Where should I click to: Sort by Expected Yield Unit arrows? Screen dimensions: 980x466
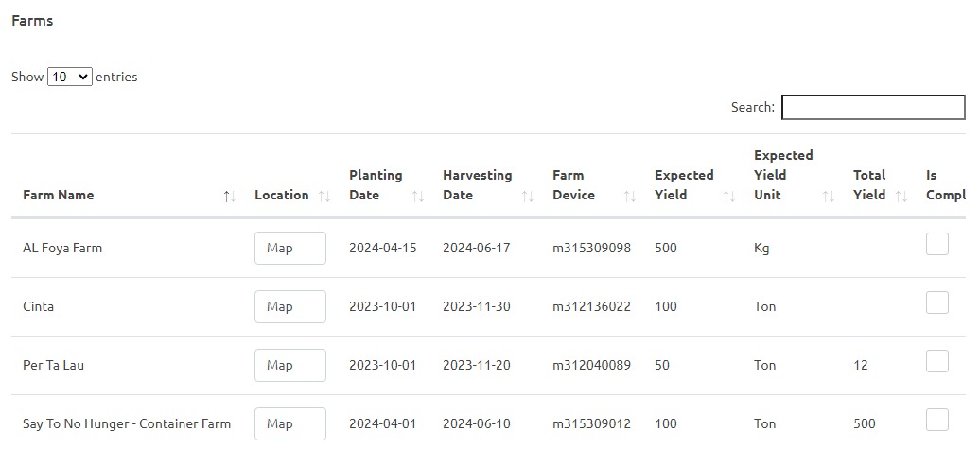828,196
